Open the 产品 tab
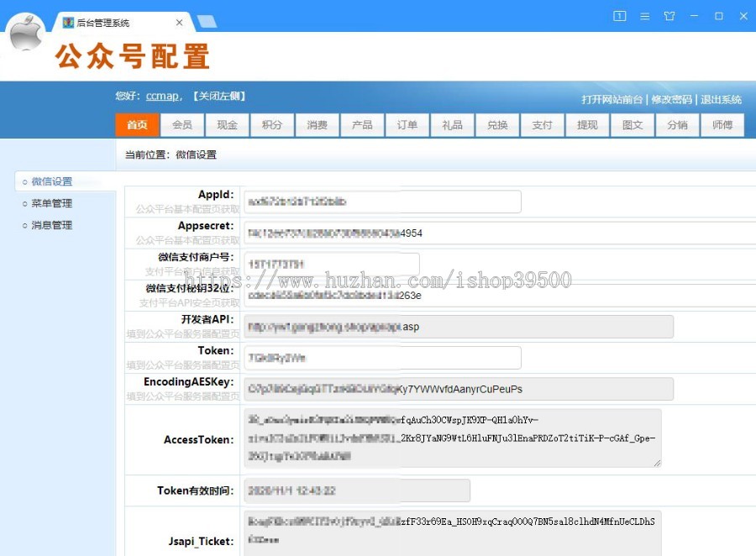The image size is (756, 556). (x=362, y=125)
